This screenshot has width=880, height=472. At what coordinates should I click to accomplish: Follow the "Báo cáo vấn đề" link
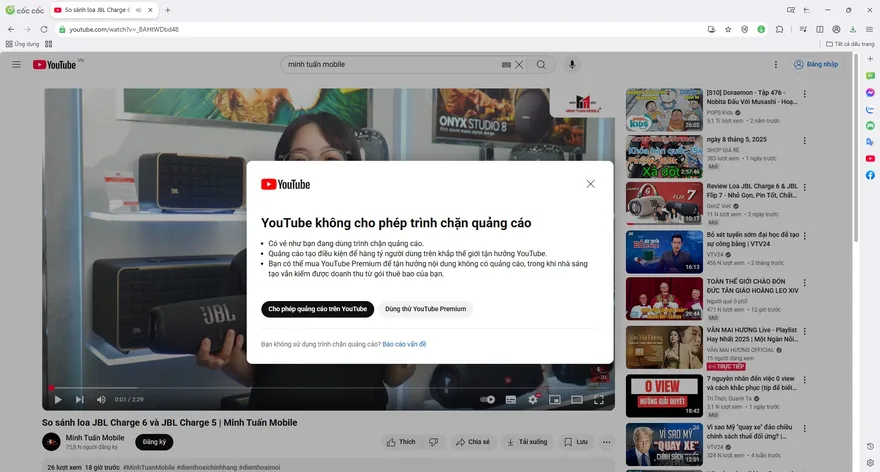404,344
